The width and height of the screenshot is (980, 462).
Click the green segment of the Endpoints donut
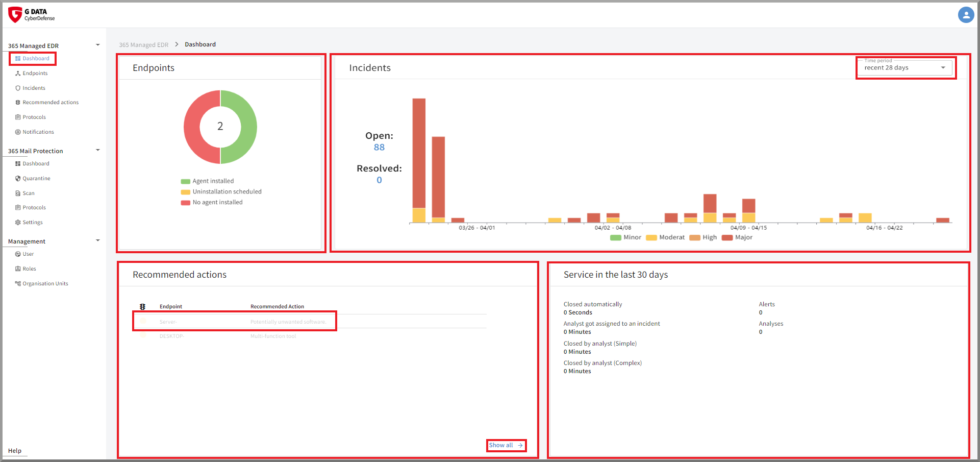point(248,127)
